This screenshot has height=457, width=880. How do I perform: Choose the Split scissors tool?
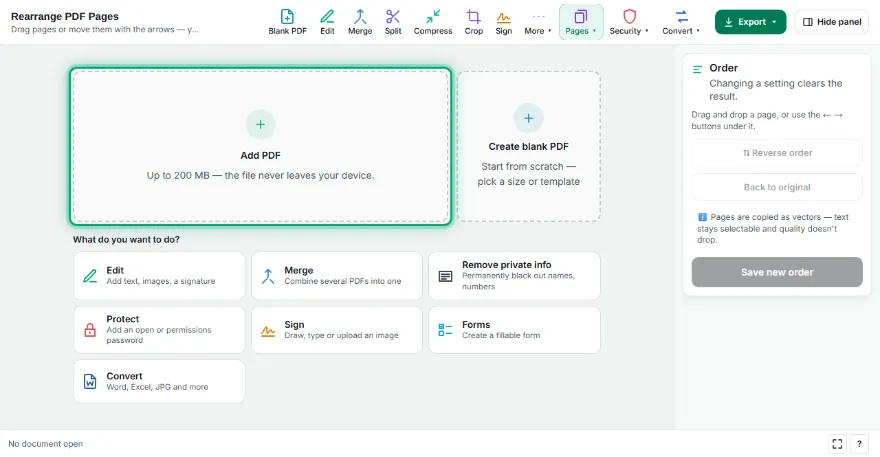(393, 22)
